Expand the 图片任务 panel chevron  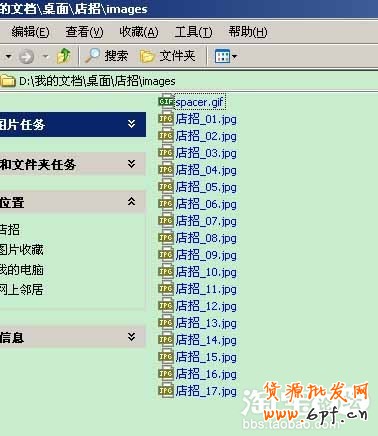(132, 124)
